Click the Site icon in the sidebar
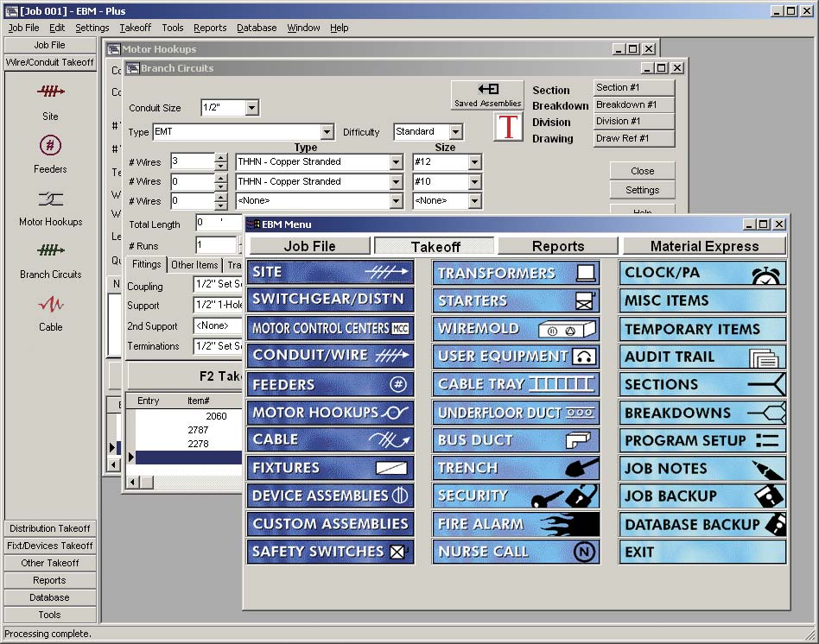This screenshot has width=819, height=644. click(x=50, y=92)
